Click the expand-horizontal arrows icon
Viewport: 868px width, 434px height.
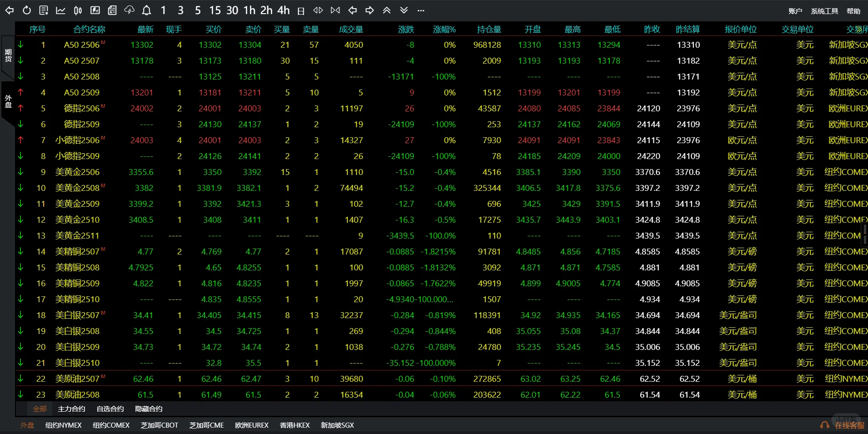pyautogui.click(x=318, y=10)
